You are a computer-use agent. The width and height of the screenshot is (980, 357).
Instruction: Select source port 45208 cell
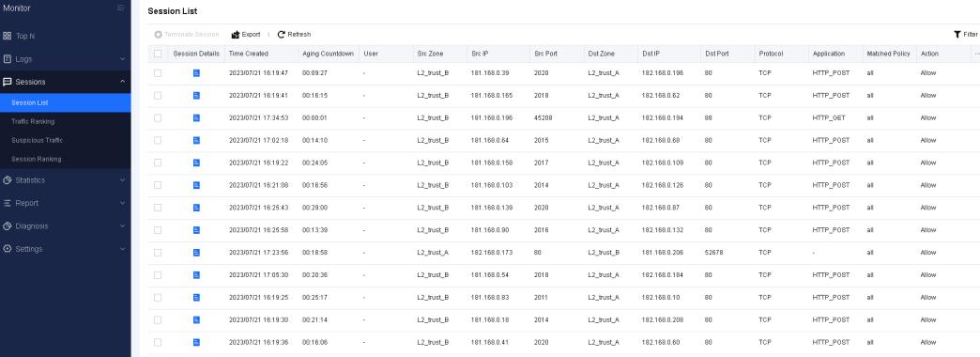tap(544, 118)
